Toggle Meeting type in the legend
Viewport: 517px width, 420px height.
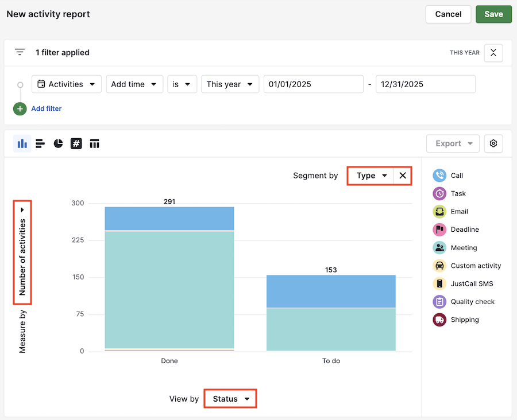point(464,248)
